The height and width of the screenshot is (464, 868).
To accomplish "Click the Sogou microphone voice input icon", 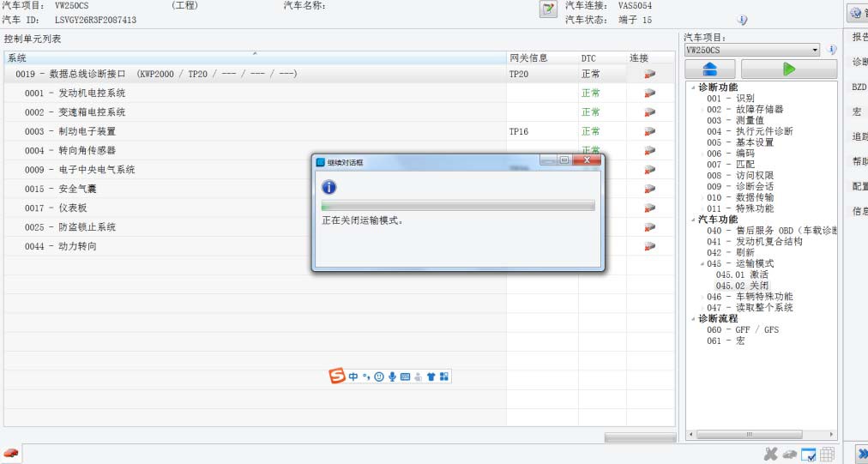I will 392,377.
